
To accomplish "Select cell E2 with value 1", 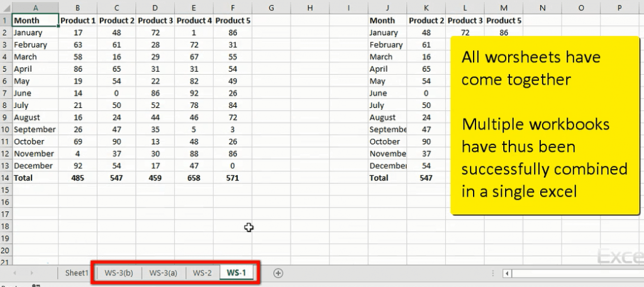I will tap(194, 33).
